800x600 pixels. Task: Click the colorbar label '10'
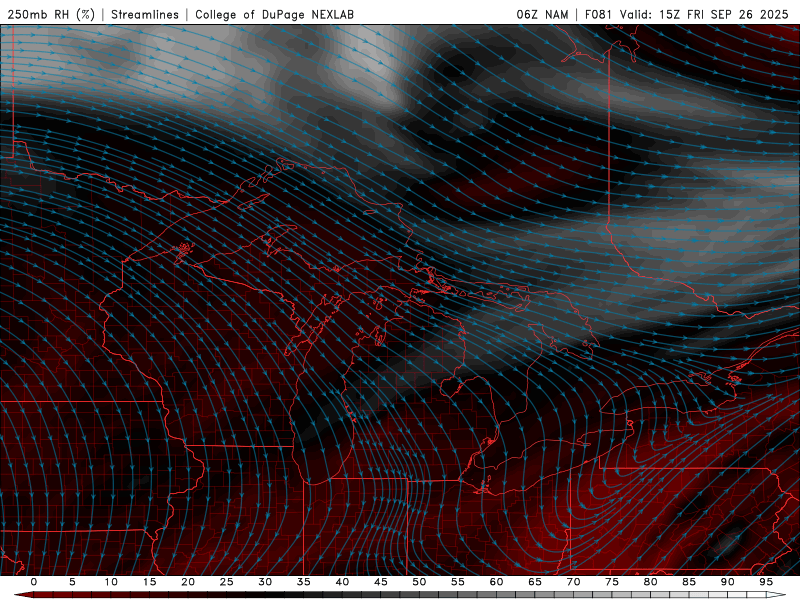[111, 582]
